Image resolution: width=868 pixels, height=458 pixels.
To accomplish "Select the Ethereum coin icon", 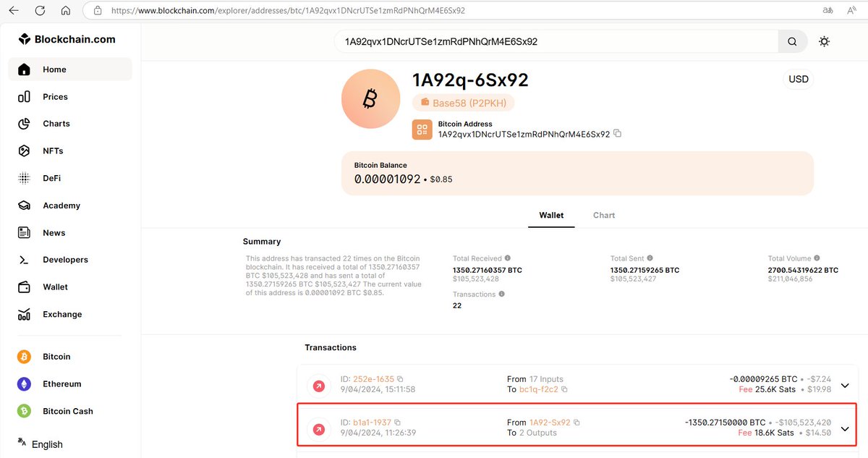I will pyautogui.click(x=24, y=384).
